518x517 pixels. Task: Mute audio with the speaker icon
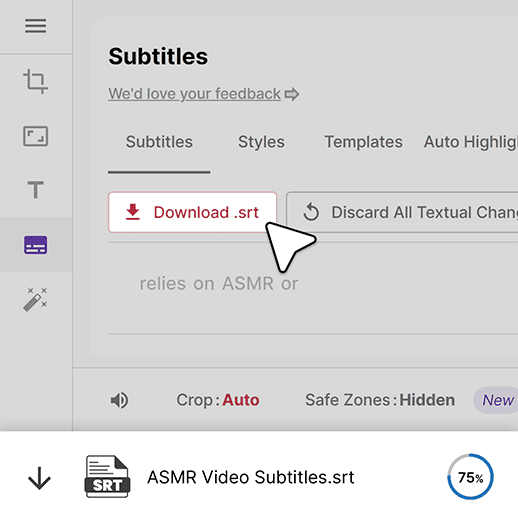[x=119, y=400]
